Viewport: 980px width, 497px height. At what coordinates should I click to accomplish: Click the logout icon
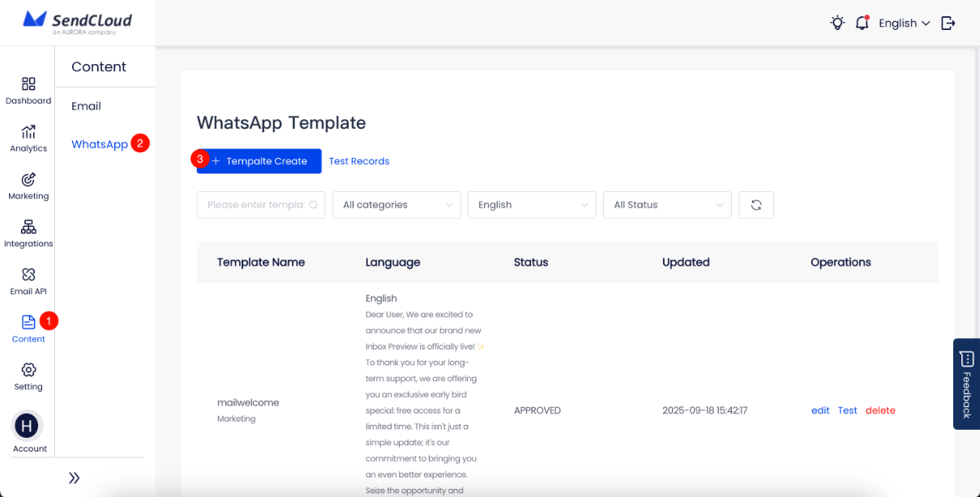click(x=948, y=23)
